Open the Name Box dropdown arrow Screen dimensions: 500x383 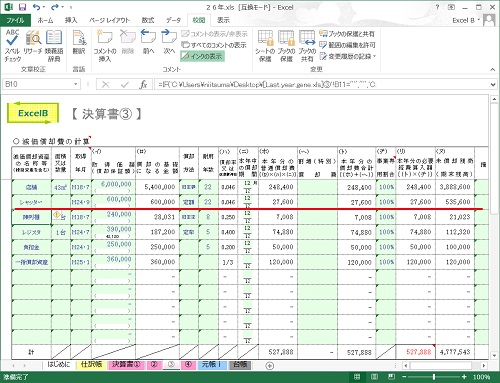pos(76,84)
